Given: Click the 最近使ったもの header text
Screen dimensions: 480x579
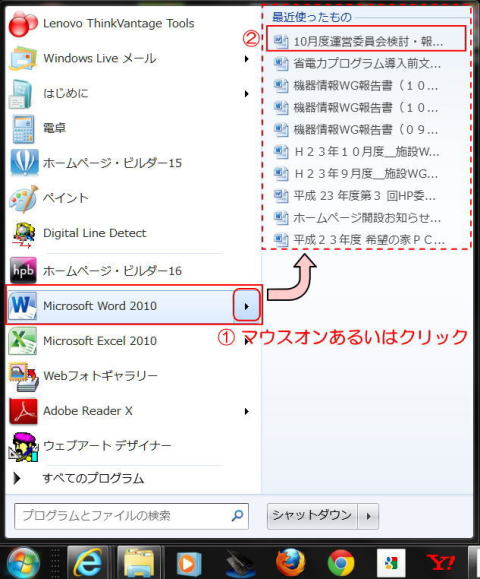Looking at the screenshot, I should (312, 17).
